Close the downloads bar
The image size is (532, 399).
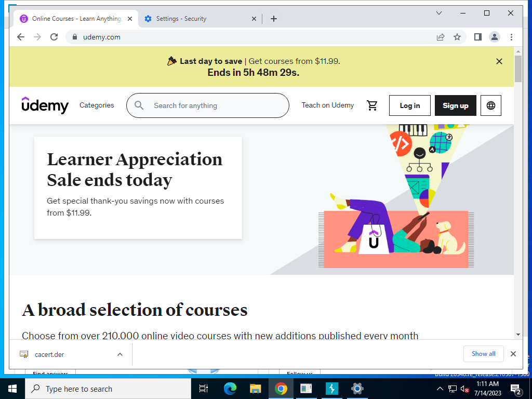(x=513, y=354)
